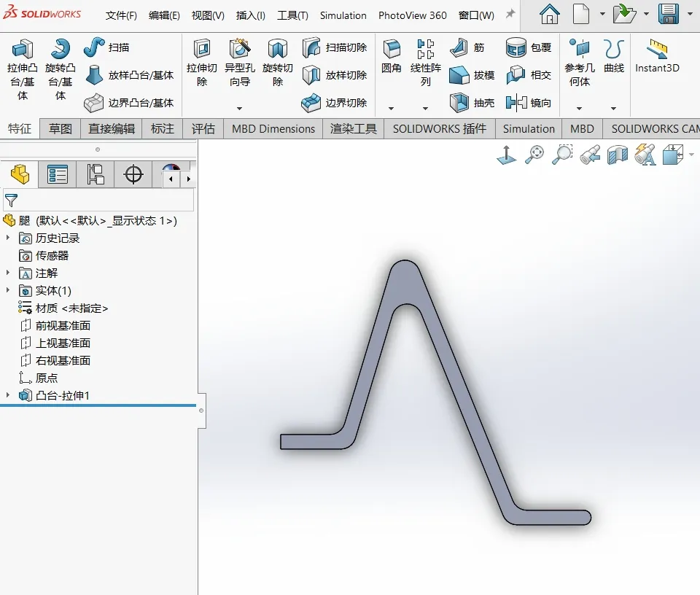The width and height of the screenshot is (700, 595).
Task: Select the Intersect (相交) tool
Action: coord(529,75)
